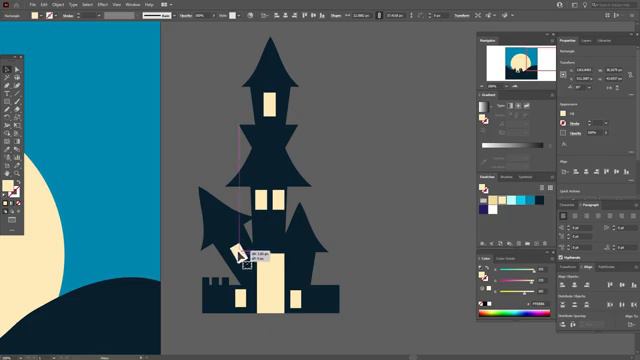640x360 pixels.
Task: Open the Align To dropdown
Action: (x=632, y=324)
